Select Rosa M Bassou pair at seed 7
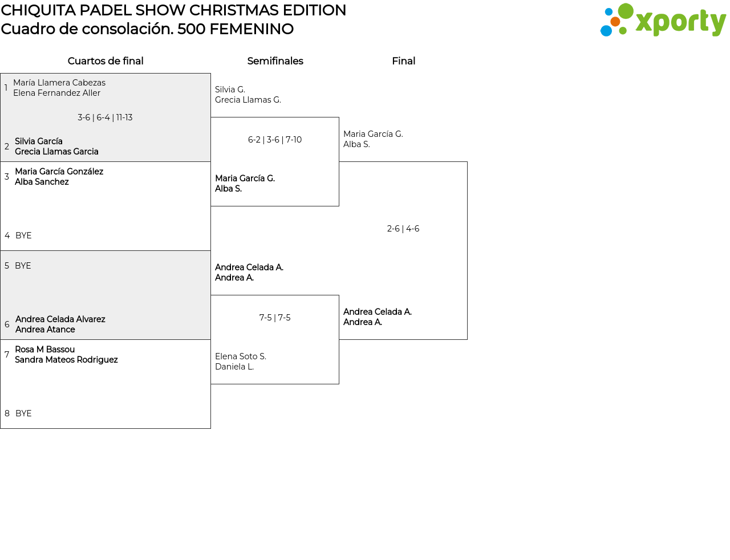This screenshot has height=560, width=730. coord(66,355)
